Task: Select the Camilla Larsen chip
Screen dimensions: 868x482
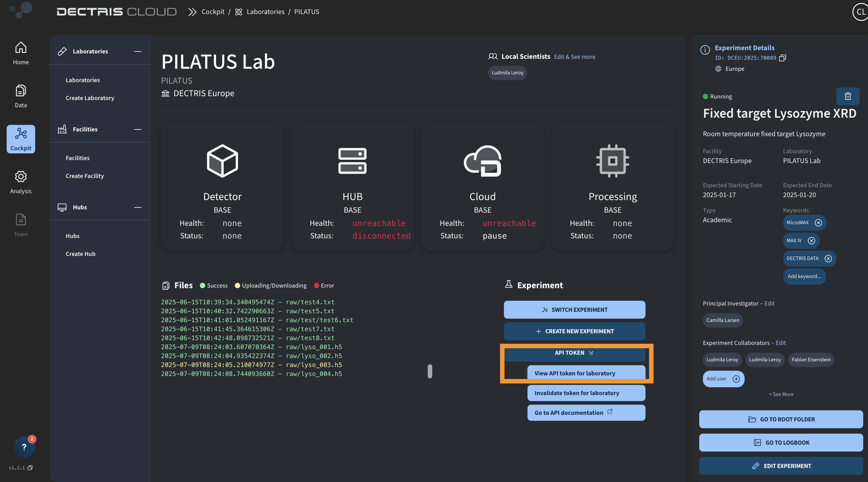Action: 723,320
